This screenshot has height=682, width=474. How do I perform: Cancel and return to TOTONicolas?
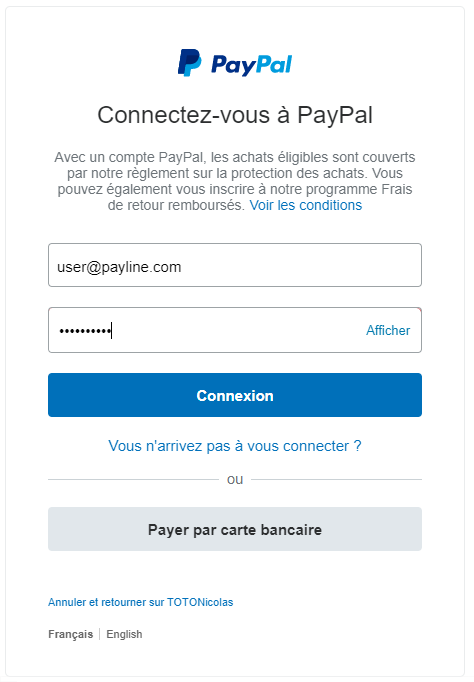140,602
